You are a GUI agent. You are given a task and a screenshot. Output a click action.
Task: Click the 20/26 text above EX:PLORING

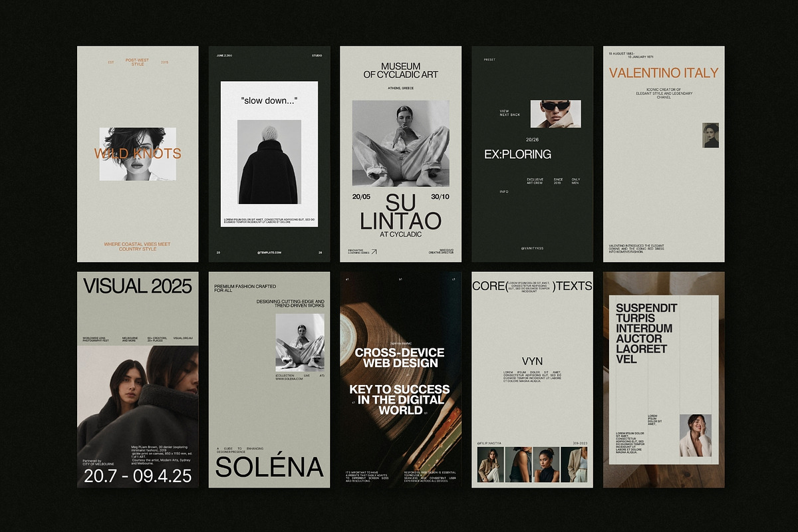point(533,140)
